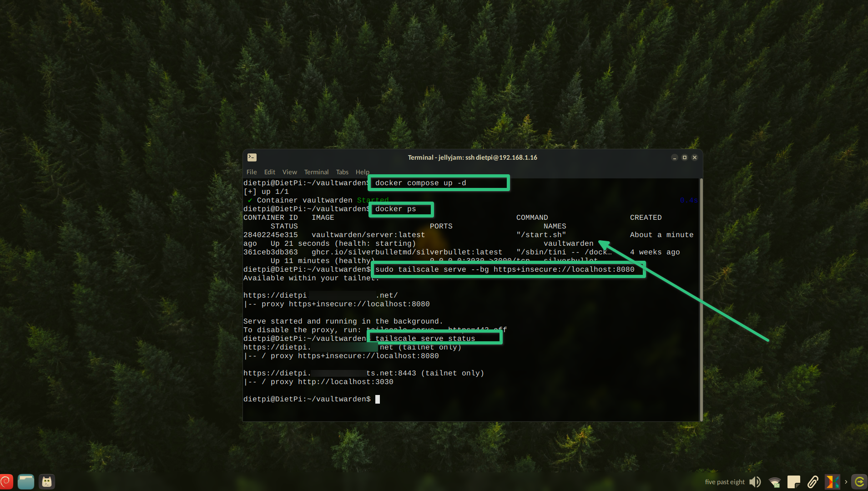
Task: Open the File menu
Action: (252, 172)
